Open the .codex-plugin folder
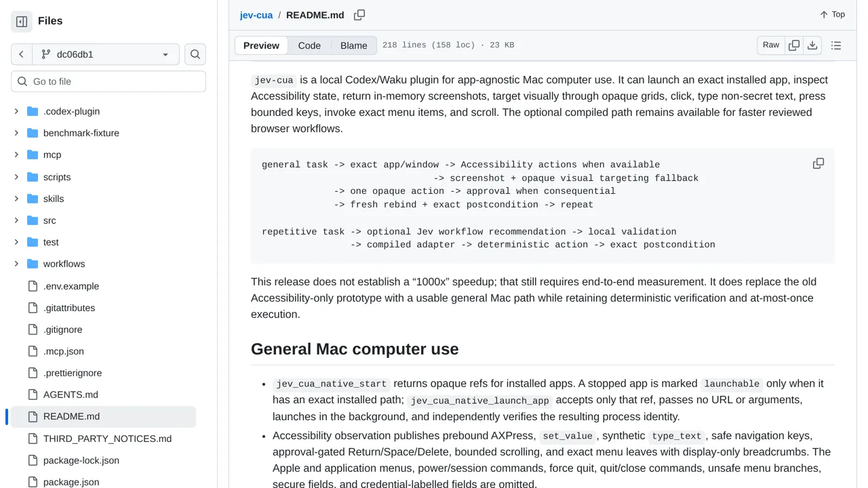 tap(71, 111)
